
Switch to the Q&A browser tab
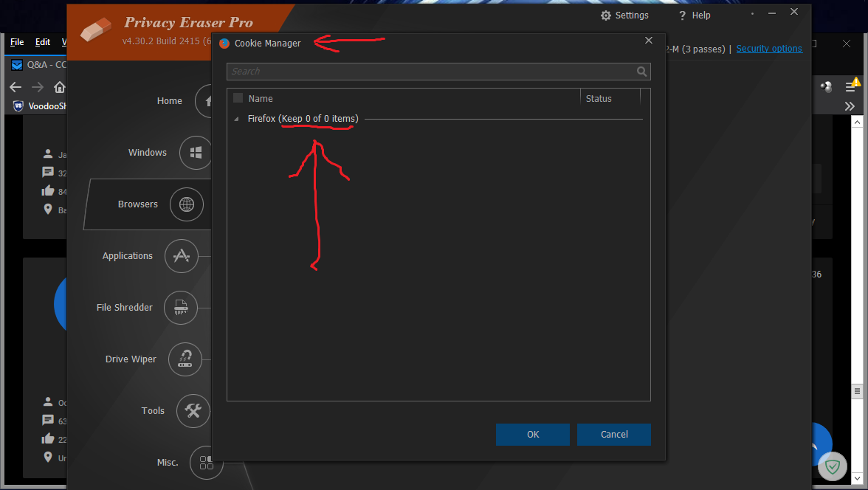pos(38,65)
